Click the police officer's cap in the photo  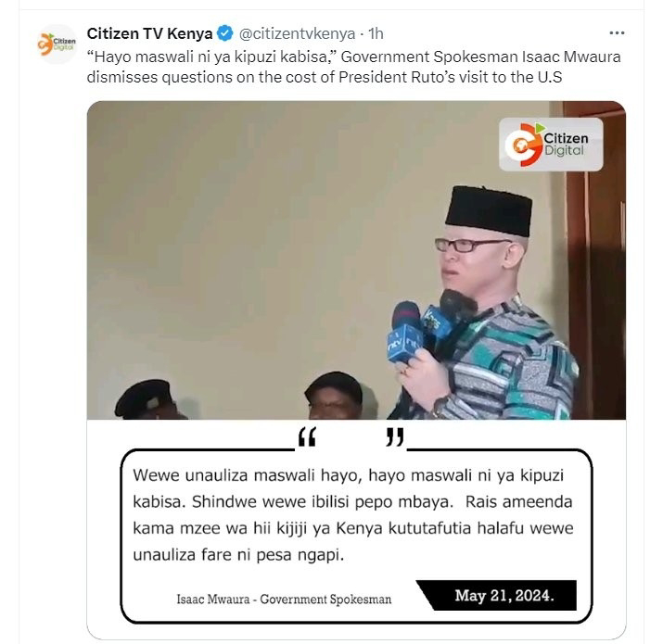(x=145, y=398)
